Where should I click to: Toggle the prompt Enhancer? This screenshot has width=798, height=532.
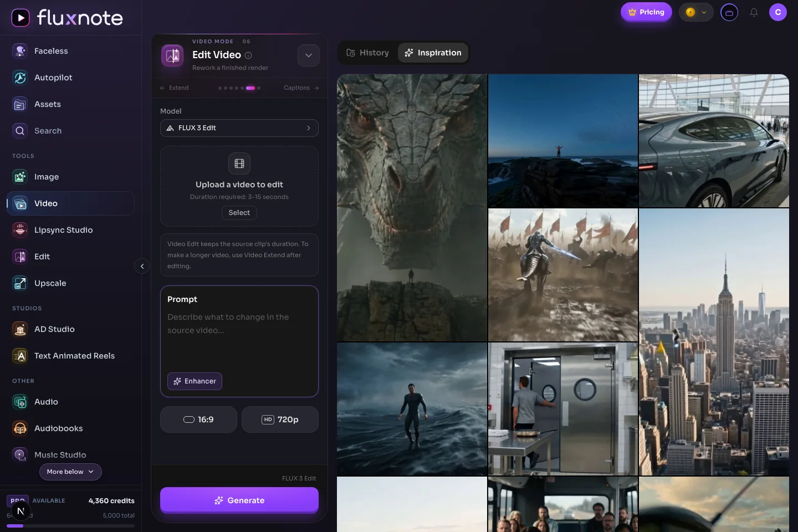pos(195,381)
